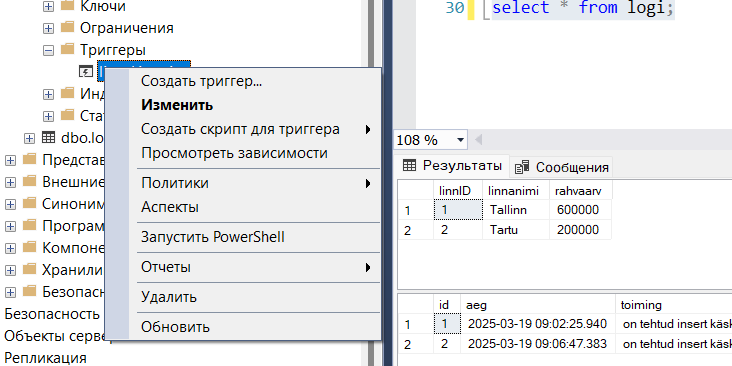Viewport: 732px width, 366px height.
Task: Click the dbo.lo... table icon
Action: [48, 137]
